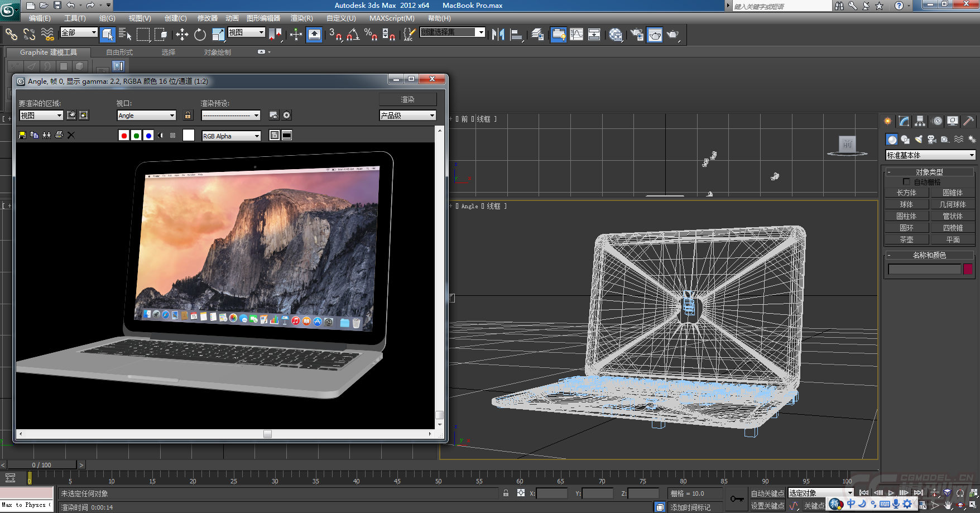The width and height of the screenshot is (980, 513).
Task: Open the area-to-render 视图 dropdown
Action: (41, 116)
